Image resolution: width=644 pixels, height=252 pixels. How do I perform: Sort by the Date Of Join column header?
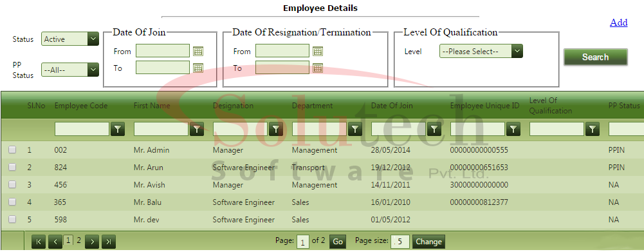click(x=392, y=106)
